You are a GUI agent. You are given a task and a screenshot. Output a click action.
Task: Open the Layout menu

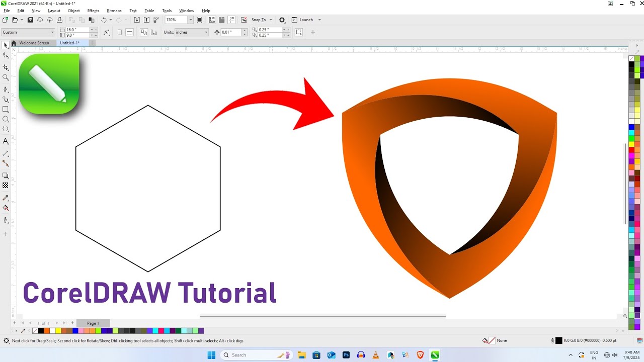point(54,11)
